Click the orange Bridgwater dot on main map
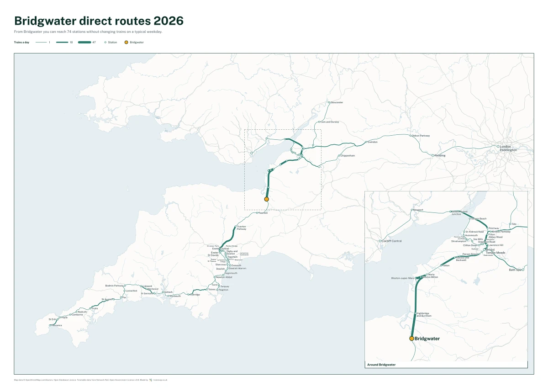This screenshot has height=392, width=548. tap(267, 199)
